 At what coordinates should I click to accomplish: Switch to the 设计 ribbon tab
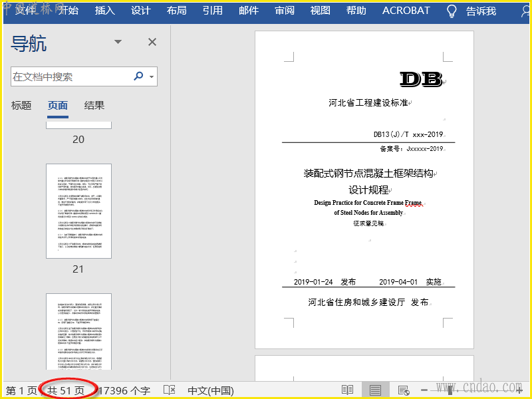[x=140, y=11]
